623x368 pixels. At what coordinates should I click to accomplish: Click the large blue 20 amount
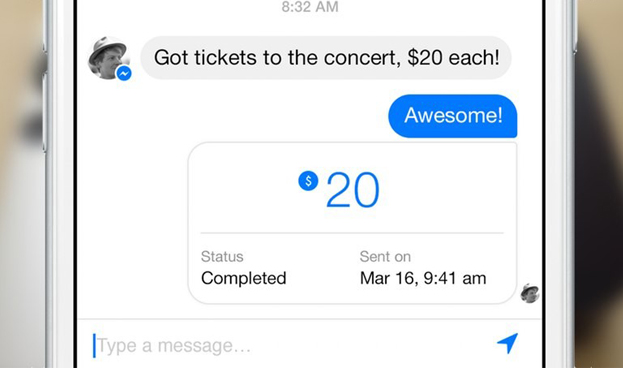click(x=353, y=190)
